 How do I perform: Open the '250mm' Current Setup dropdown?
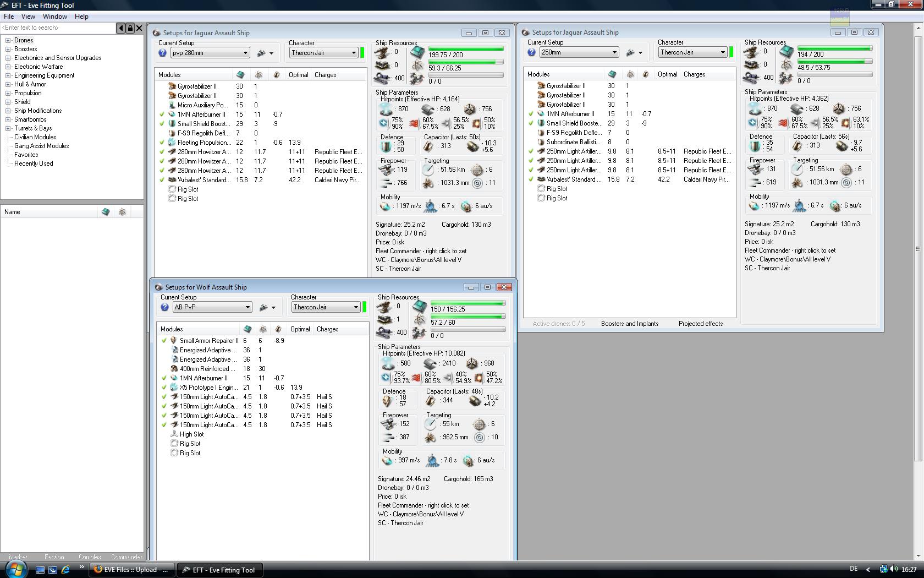pos(579,52)
